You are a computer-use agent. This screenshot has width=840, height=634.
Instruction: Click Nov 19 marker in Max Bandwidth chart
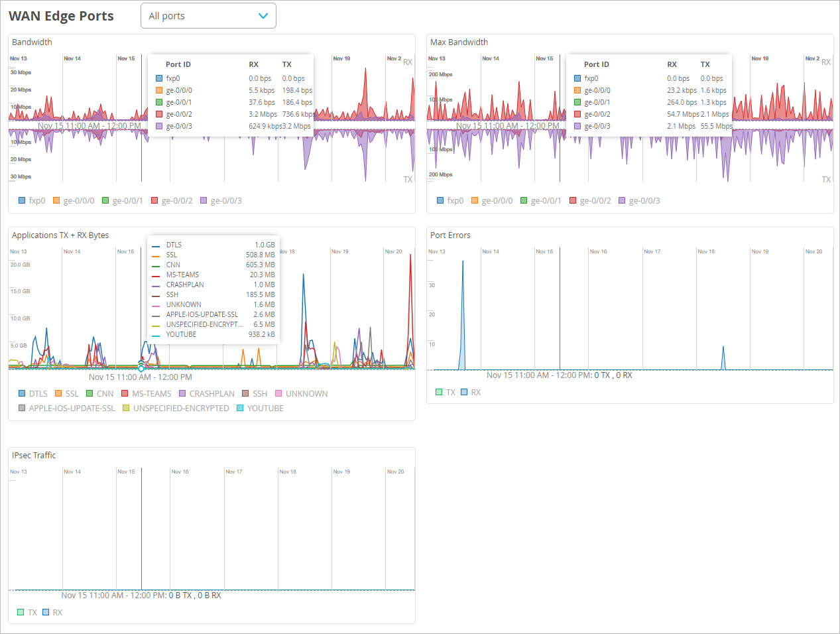760,58
